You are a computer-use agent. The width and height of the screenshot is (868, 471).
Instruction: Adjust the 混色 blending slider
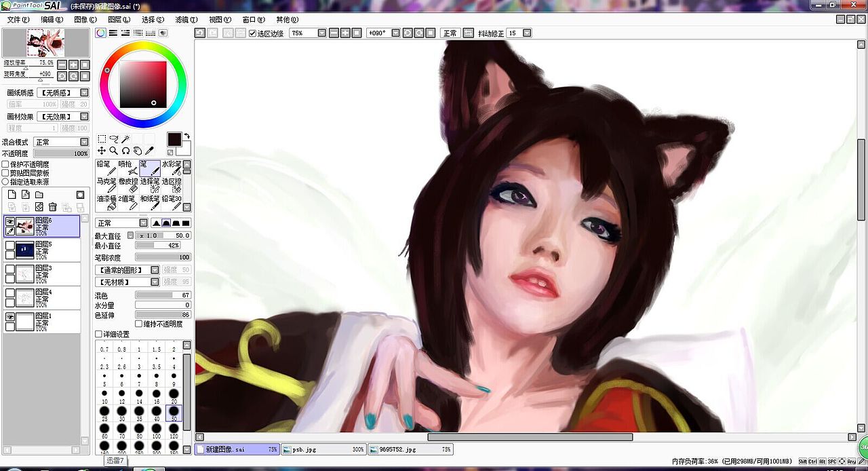click(163, 295)
